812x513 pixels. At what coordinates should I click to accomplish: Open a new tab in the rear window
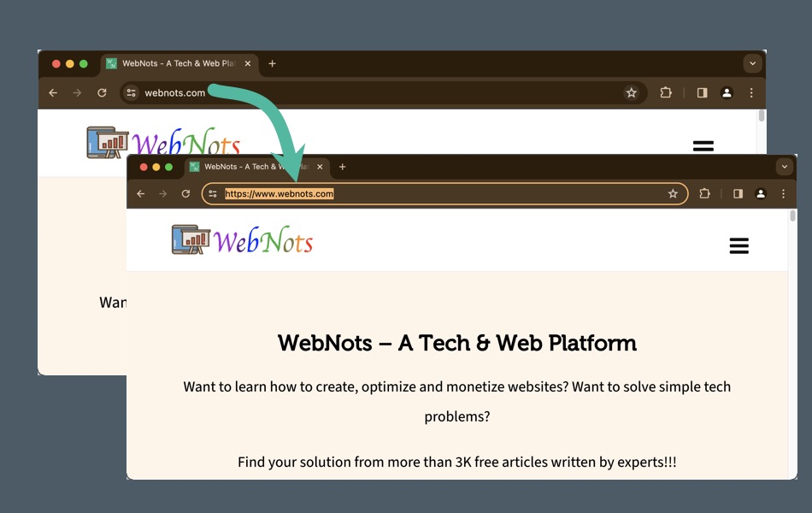(x=272, y=63)
